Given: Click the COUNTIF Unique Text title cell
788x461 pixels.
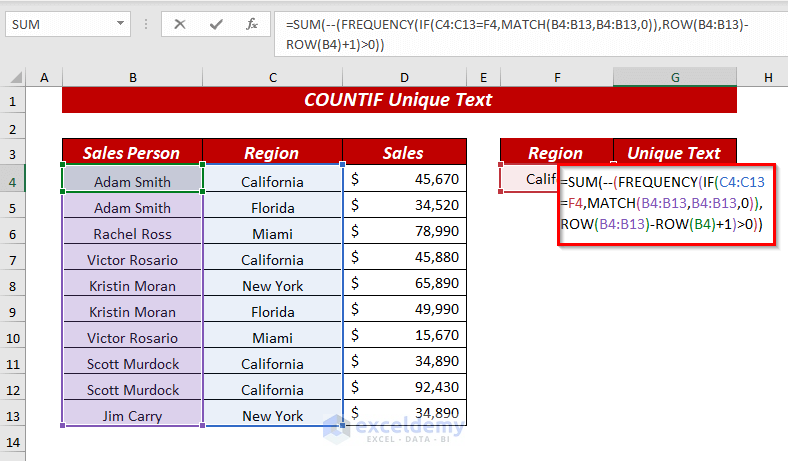Looking at the screenshot, I should [x=398, y=100].
